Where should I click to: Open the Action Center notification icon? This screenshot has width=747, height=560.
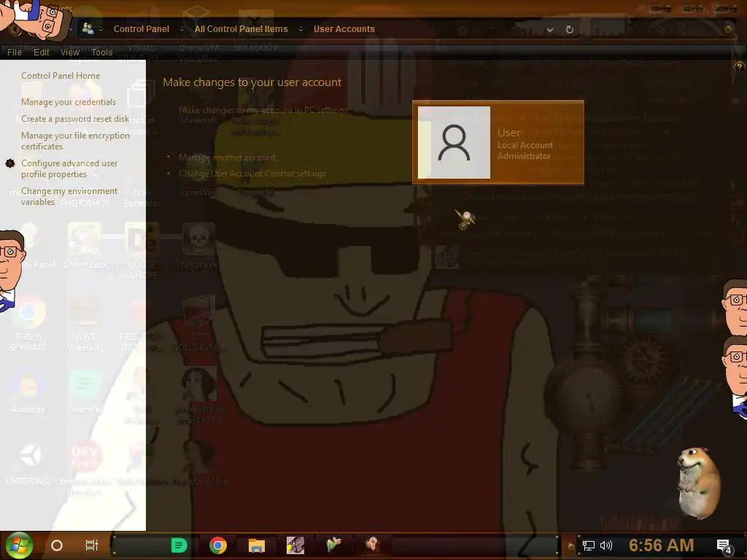coord(724,546)
